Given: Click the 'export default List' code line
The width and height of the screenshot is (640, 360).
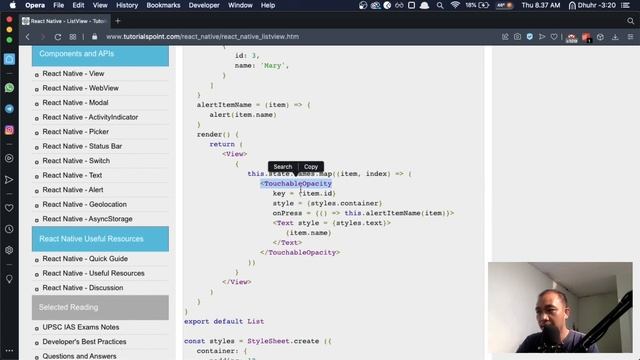Looking at the screenshot, I should coord(224,321).
